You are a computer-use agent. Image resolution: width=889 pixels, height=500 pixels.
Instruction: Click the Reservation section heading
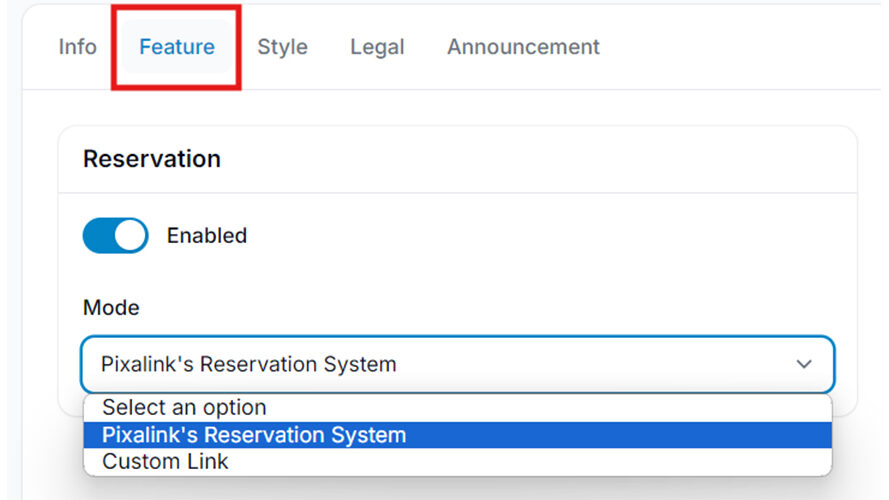(x=152, y=159)
